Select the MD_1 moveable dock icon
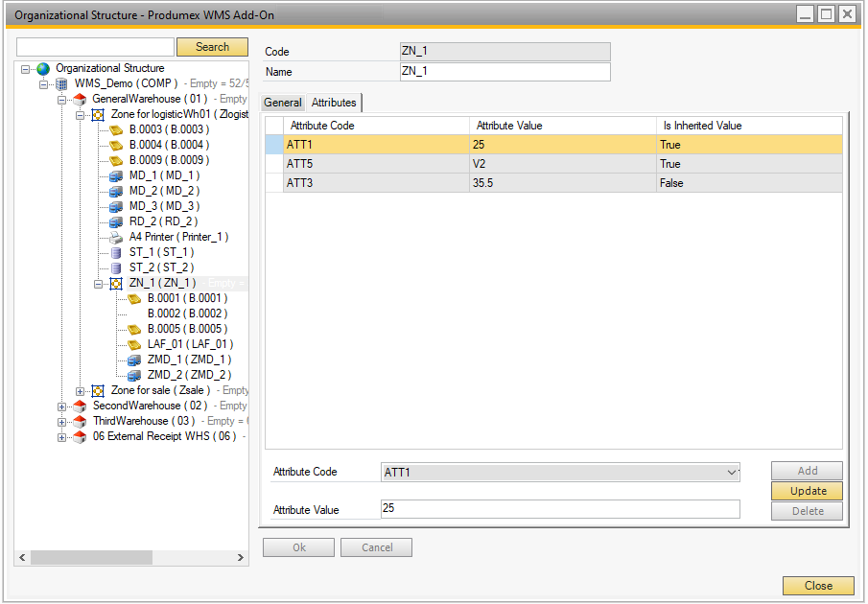 pos(116,175)
